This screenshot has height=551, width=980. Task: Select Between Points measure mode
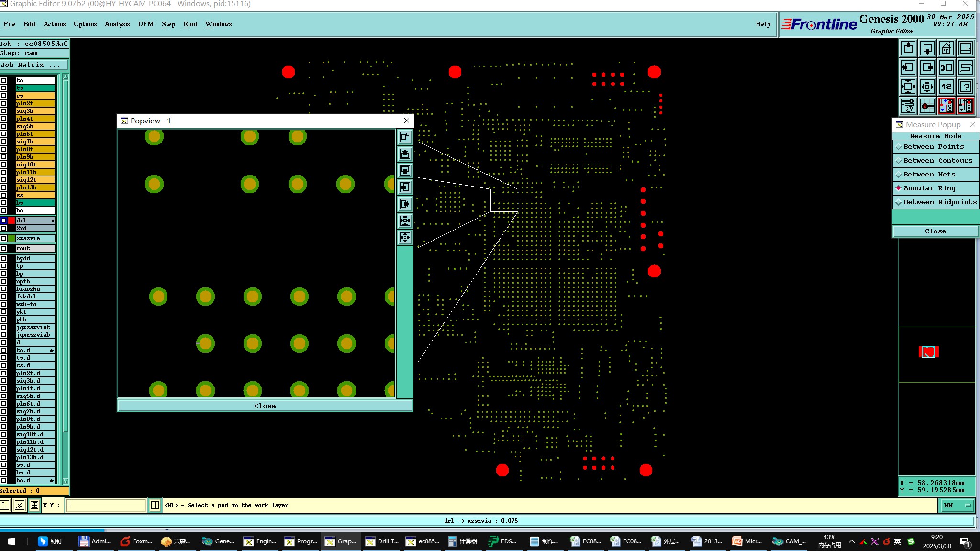(935, 147)
